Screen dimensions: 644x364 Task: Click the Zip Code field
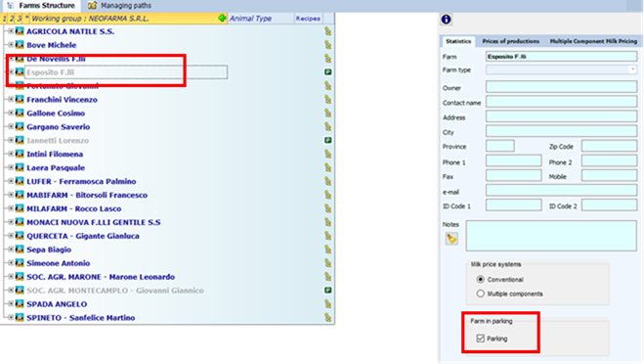pyautogui.click(x=610, y=146)
